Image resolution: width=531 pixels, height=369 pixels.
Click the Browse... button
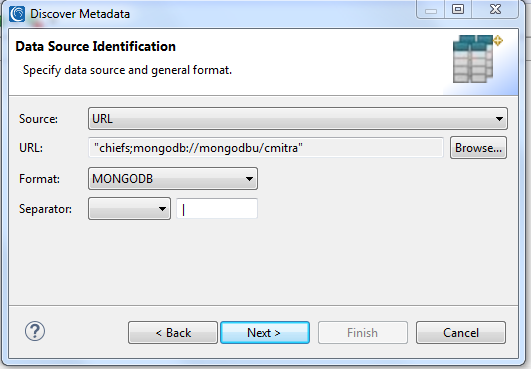pos(478,148)
